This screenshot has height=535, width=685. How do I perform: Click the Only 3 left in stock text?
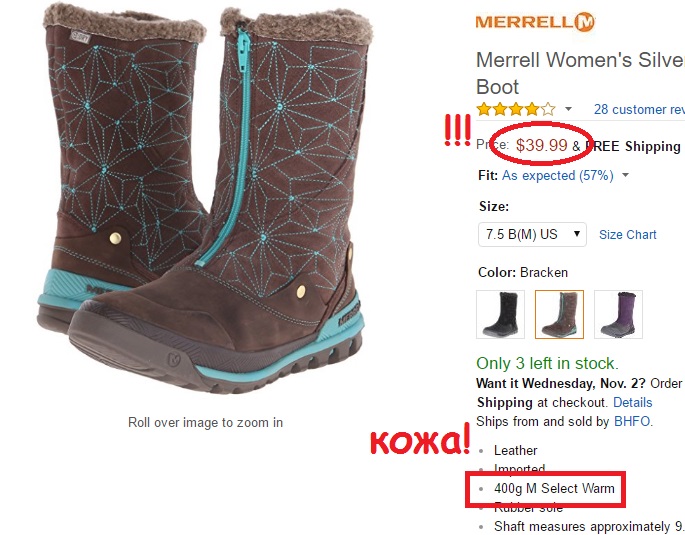coord(547,363)
